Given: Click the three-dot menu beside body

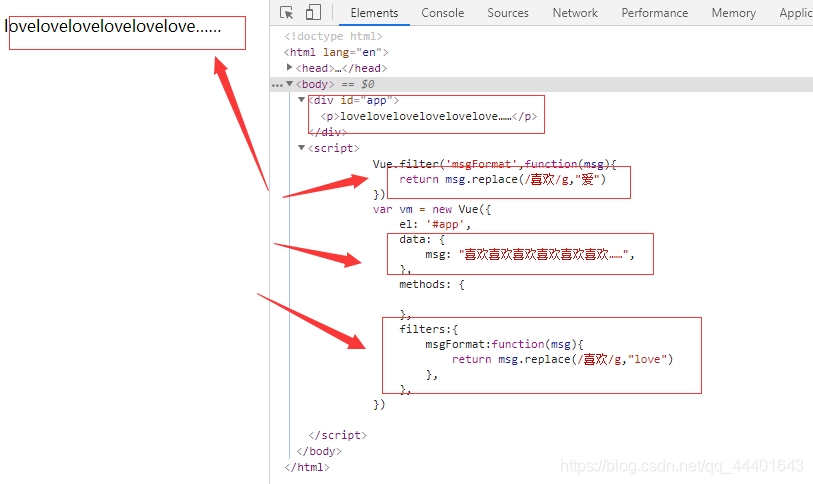Looking at the screenshot, I should 277,85.
